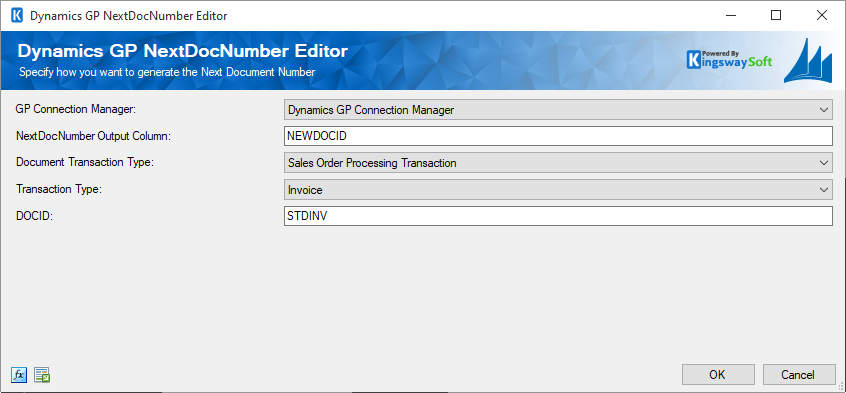Click the Document Transaction Type label
This screenshot has width=846, height=393.
[x=85, y=162]
